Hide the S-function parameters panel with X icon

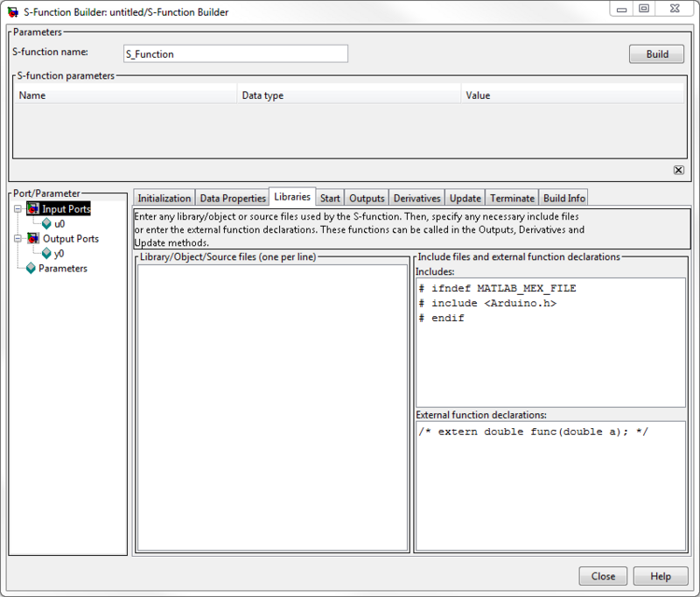pyautogui.click(x=678, y=170)
